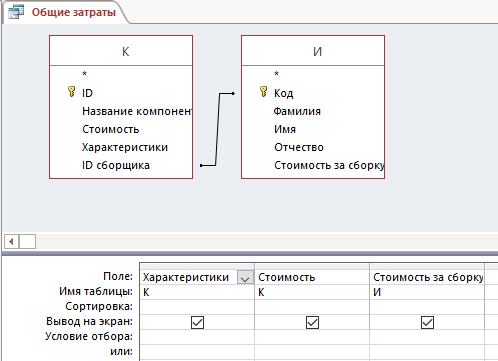Click the query icon on Общие затраты tab
The image size is (498, 361).
click(16, 12)
